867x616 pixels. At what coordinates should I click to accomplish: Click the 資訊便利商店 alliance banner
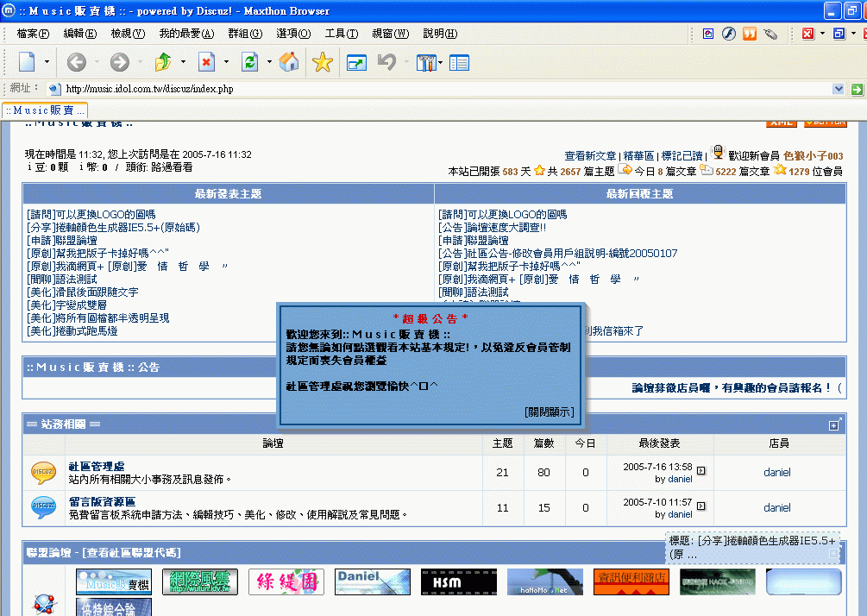(x=631, y=581)
